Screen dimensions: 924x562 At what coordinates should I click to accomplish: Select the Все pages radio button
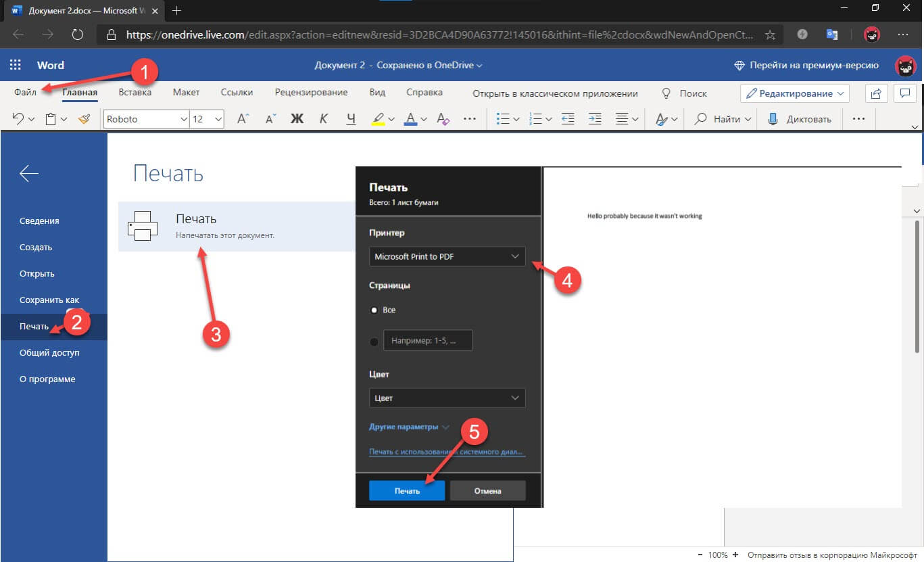tap(374, 310)
